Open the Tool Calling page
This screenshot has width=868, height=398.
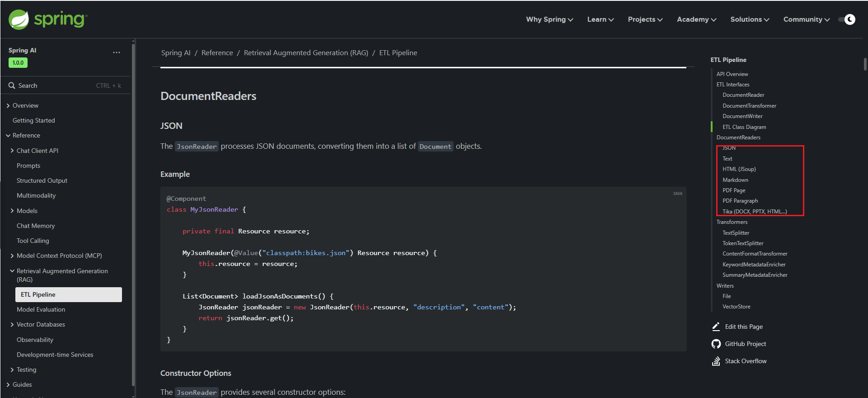pyautogui.click(x=33, y=241)
